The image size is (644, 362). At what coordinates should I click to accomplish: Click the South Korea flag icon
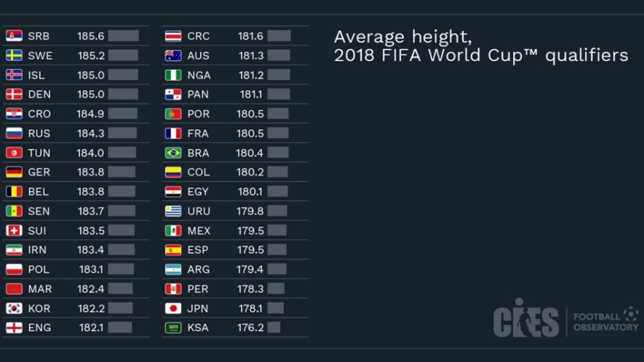14,309
